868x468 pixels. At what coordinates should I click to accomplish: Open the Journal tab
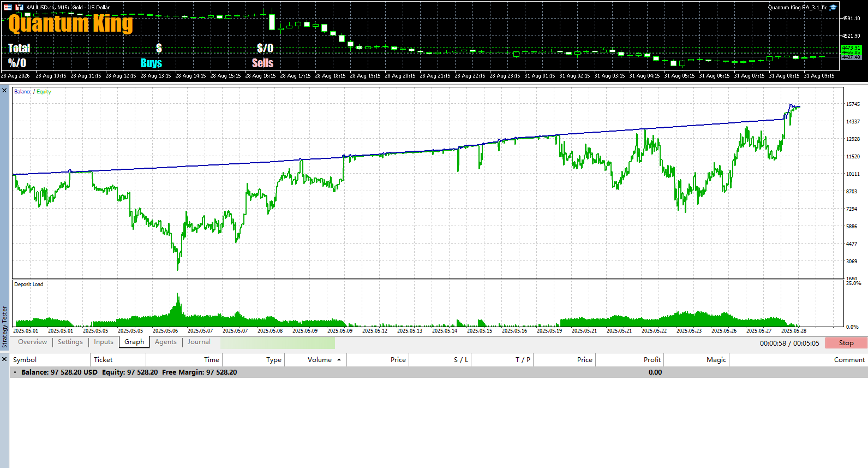point(199,342)
